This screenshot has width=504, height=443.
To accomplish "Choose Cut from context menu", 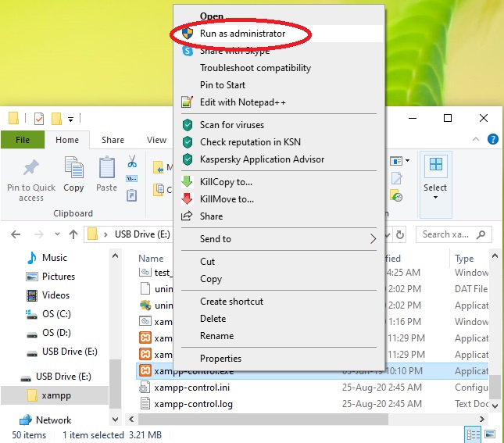I will [x=207, y=262].
